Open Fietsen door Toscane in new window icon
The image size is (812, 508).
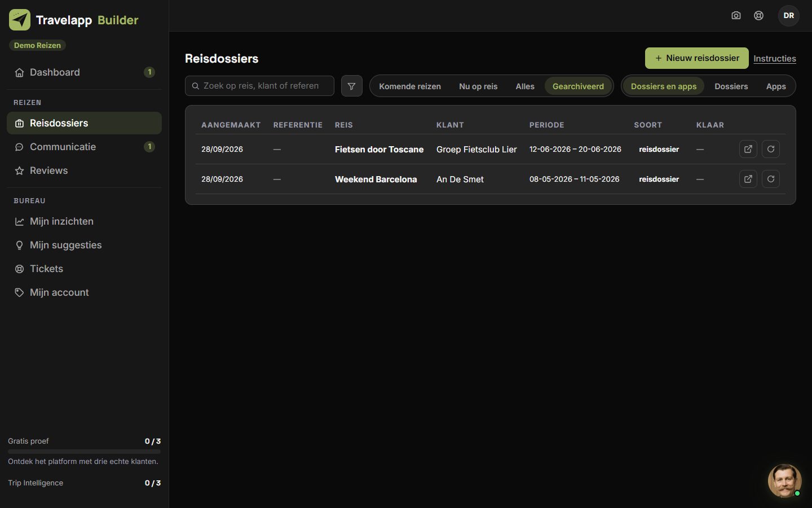click(748, 149)
